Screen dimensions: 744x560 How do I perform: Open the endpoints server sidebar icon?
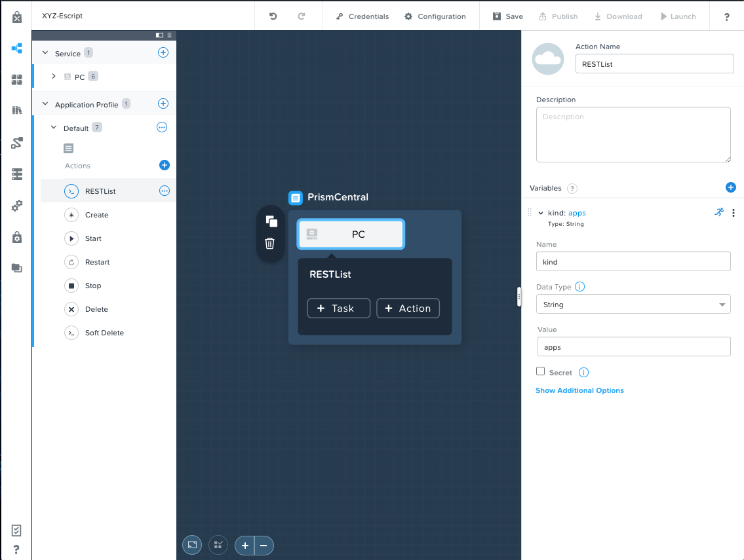(17, 174)
